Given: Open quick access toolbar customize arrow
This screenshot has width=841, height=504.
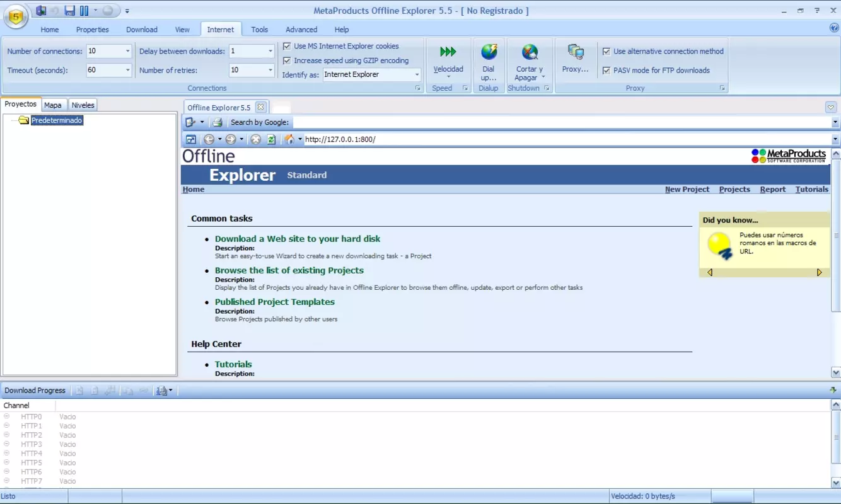Looking at the screenshot, I should [127, 11].
